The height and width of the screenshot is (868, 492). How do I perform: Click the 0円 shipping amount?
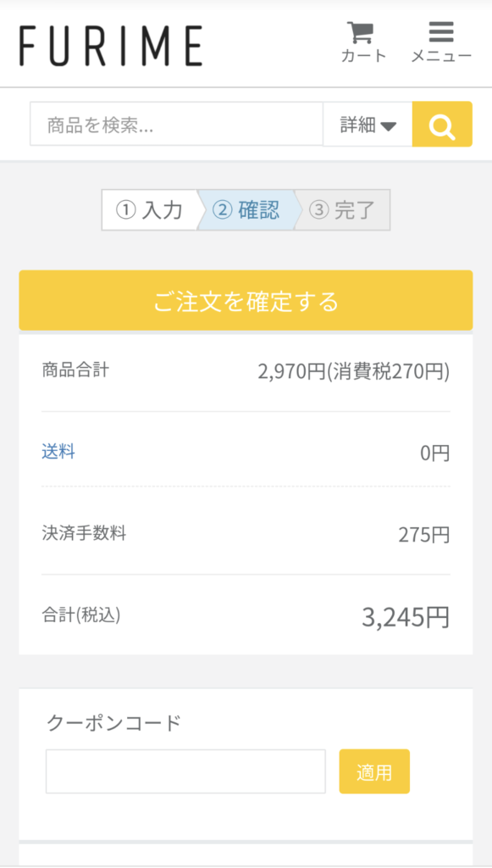435,454
